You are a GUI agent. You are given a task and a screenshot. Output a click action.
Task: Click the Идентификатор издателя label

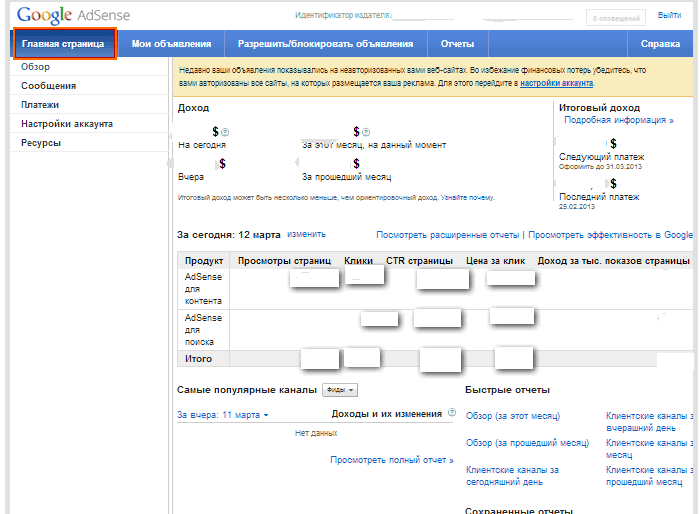[x=343, y=15]
